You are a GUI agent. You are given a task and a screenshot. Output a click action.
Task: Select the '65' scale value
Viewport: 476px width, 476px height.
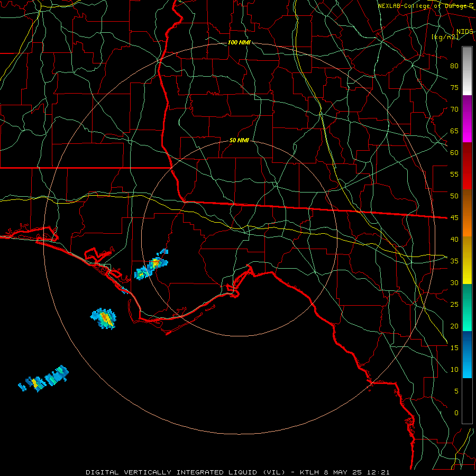tap(454, 131)
